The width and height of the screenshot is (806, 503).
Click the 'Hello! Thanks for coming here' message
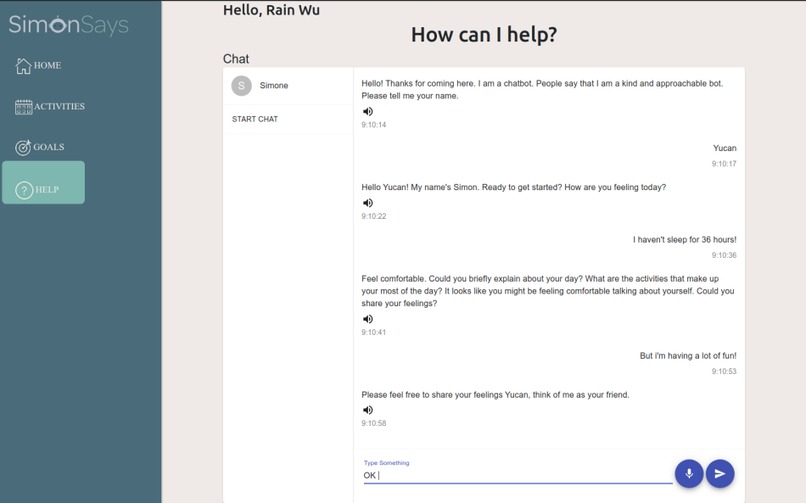pos(542,89)
